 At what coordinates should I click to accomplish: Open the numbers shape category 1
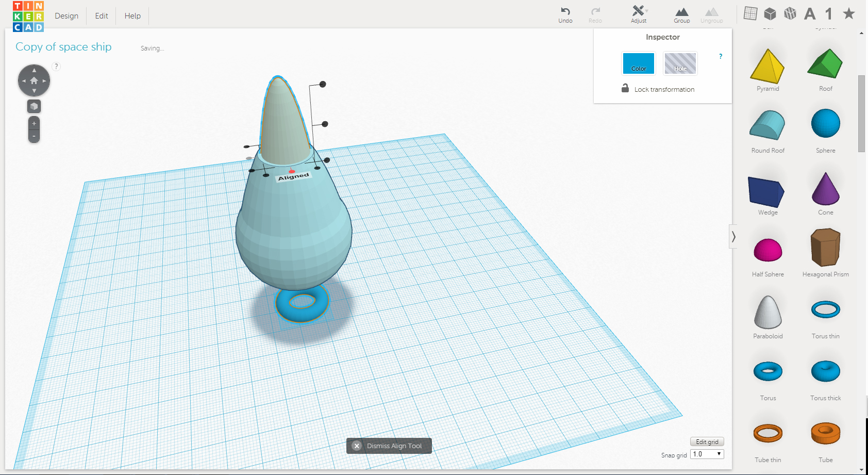coord(829,14)
